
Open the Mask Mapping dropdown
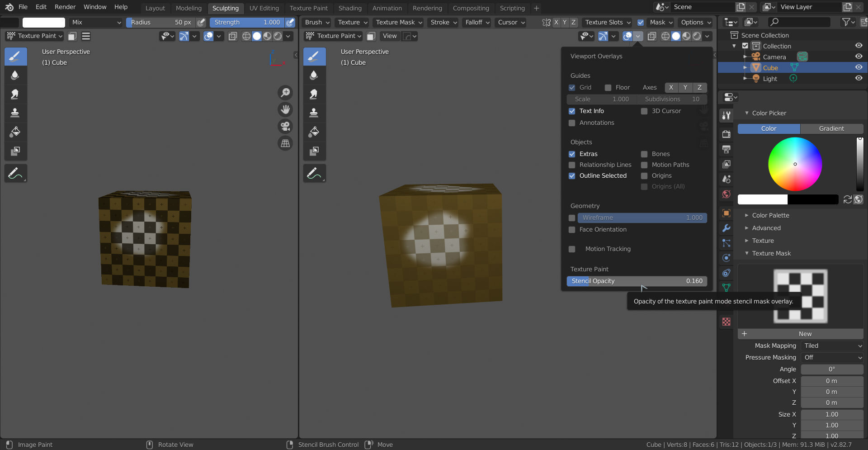point(832,346)
